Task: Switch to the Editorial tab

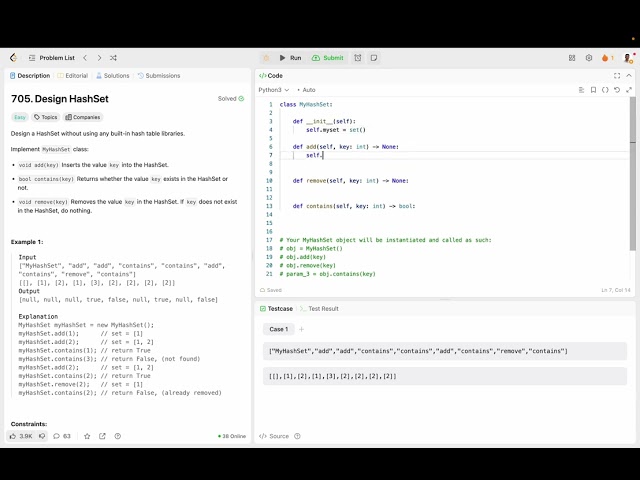Action: (73, 76)
